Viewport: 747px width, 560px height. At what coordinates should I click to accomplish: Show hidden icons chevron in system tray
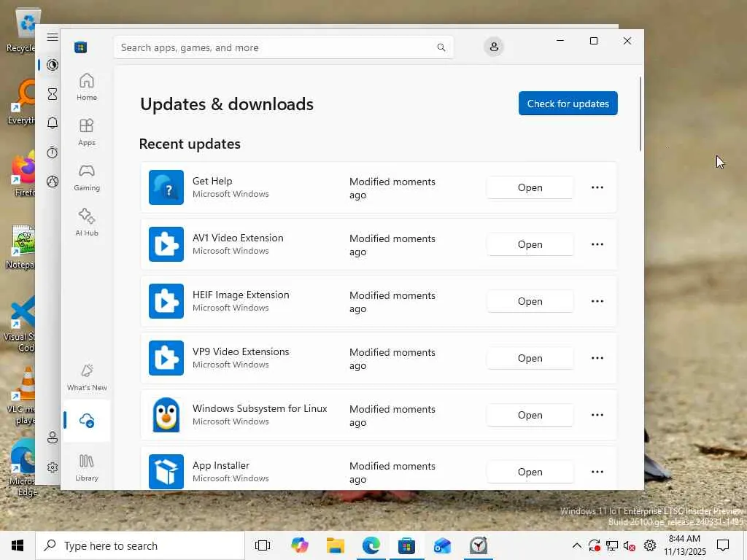coord(576,545)
